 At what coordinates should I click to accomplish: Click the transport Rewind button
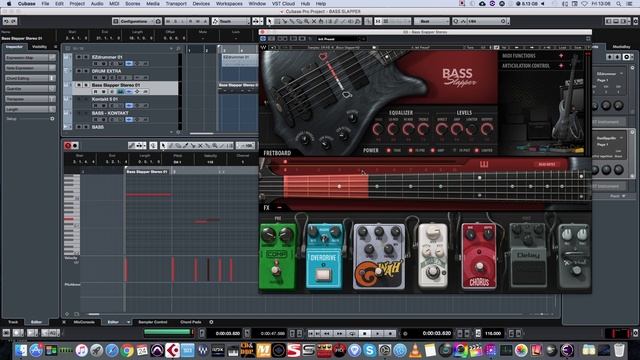[x=327, y=333]
